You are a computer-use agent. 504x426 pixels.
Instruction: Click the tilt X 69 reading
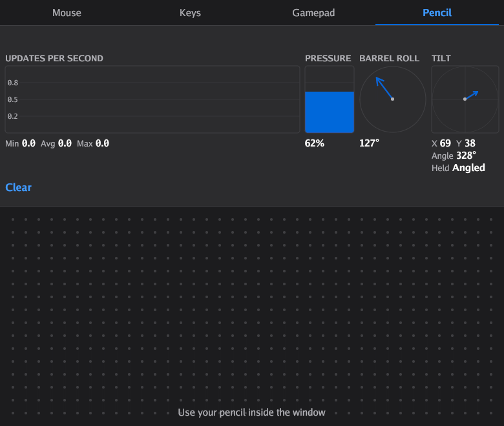(441, 143)
